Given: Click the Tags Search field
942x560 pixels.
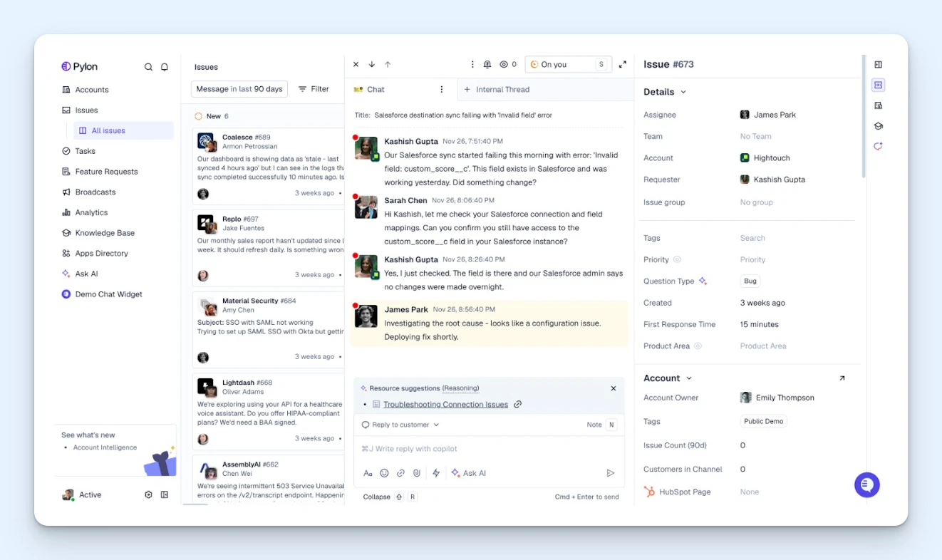Looking at the screenshot, I should coord(752,238).
